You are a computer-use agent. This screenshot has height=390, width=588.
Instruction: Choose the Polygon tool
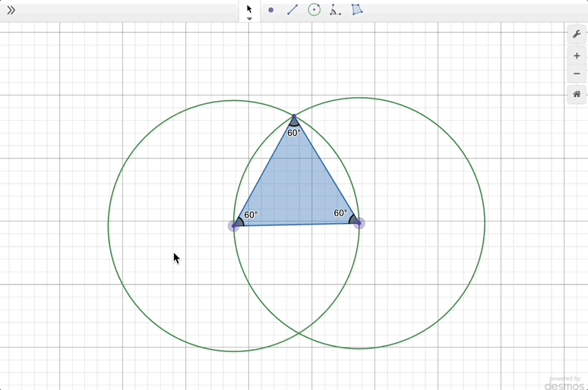[357, 11]
